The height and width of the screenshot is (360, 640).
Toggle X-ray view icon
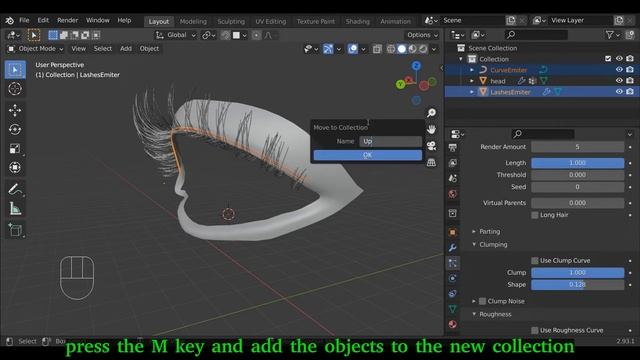coord(377,49)
